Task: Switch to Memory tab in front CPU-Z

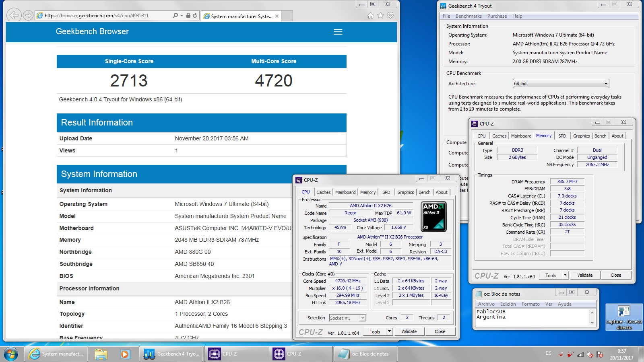Action: 368,192
